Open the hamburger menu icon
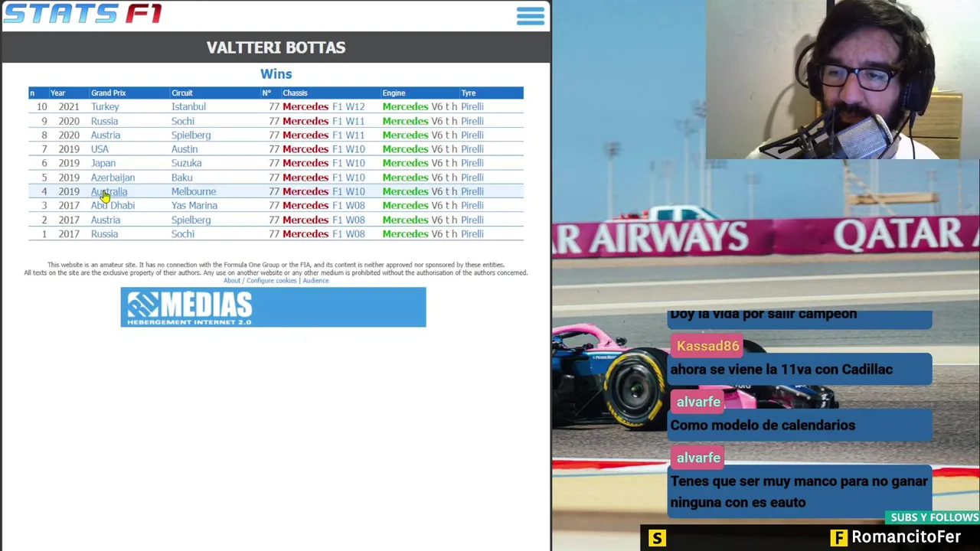The height and width of the screenshot is (551, 980). coord(530,16)
